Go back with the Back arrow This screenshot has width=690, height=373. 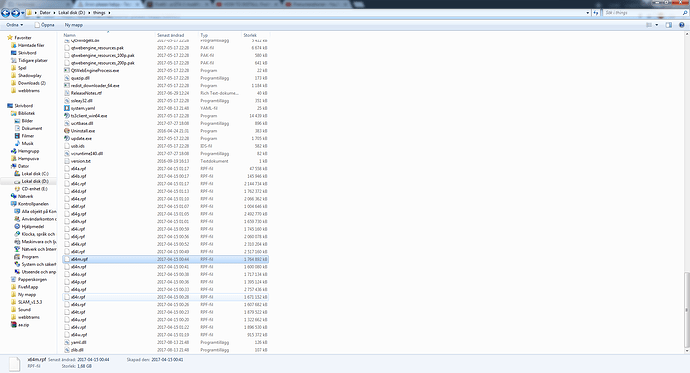[5, 13]
